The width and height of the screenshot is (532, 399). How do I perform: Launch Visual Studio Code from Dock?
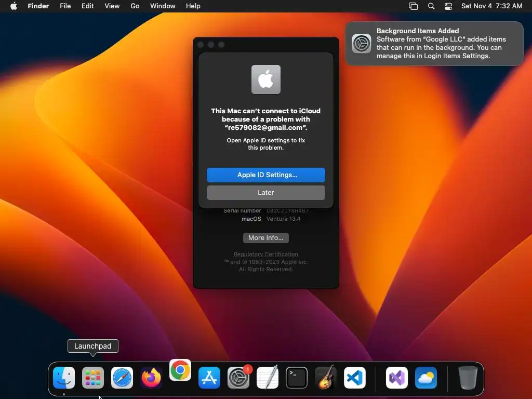pyautogui.click(x=354, y=377)
